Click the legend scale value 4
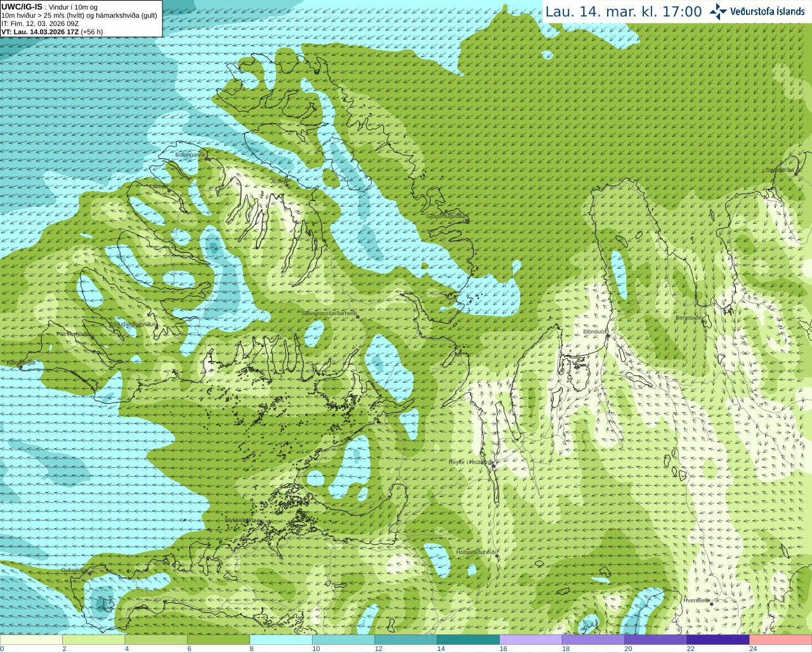This screenshot has width=812, height=653. [x=127, y=649]
